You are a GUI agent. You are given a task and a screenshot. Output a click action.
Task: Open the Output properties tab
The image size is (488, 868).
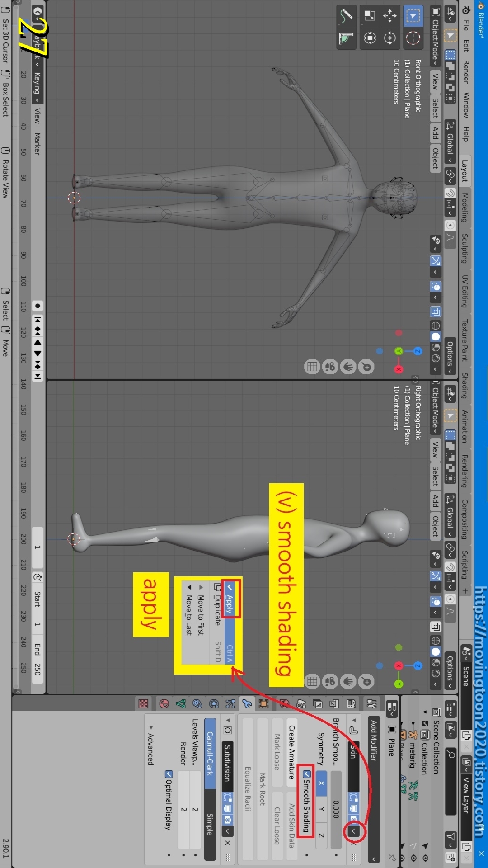[x=334, y=703]
